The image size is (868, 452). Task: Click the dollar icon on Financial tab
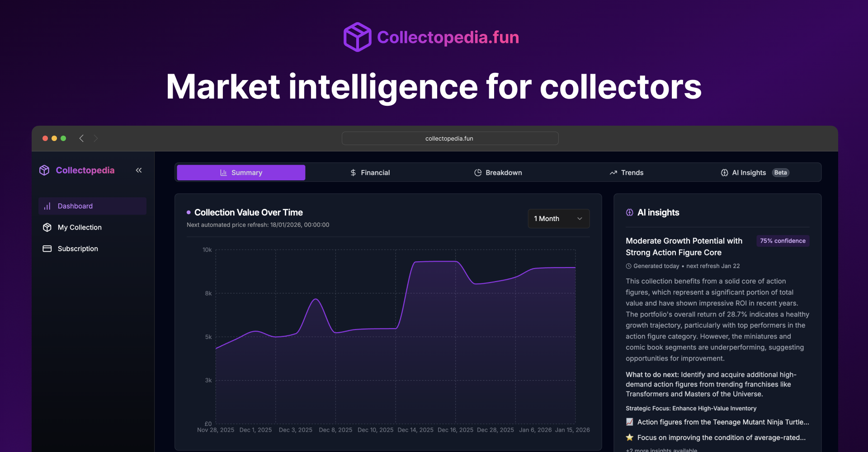[x=353, y=172]
